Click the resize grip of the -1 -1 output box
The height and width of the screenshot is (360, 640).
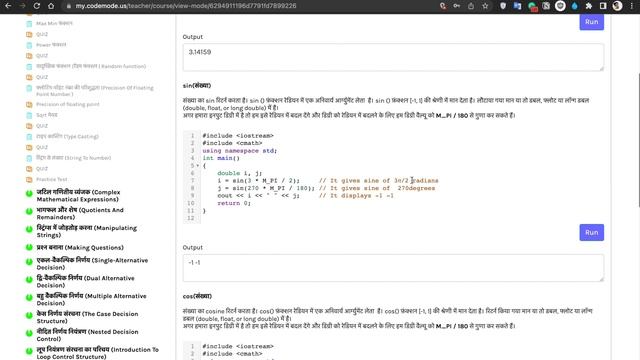coord(601,279)
